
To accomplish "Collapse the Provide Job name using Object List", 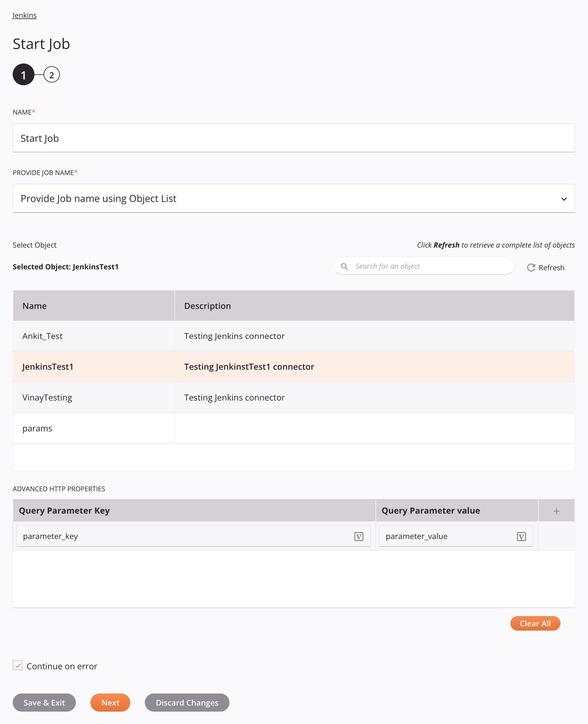I will [564, 199].
